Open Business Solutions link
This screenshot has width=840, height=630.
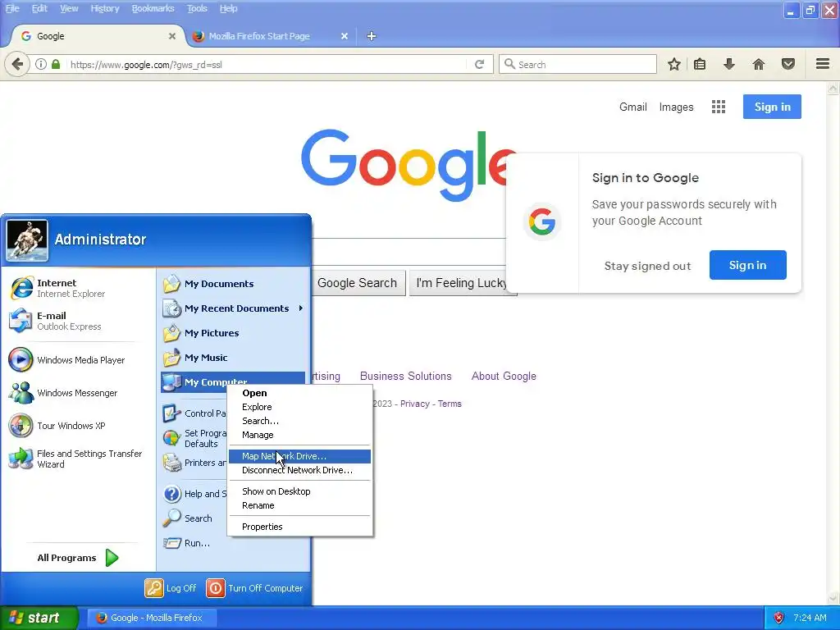pos(405,376)
